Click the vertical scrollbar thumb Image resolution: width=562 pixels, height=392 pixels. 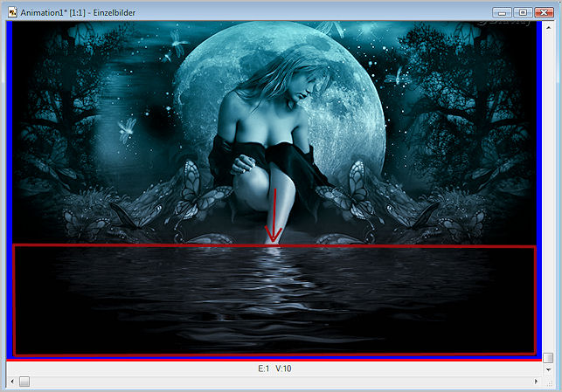548,358
